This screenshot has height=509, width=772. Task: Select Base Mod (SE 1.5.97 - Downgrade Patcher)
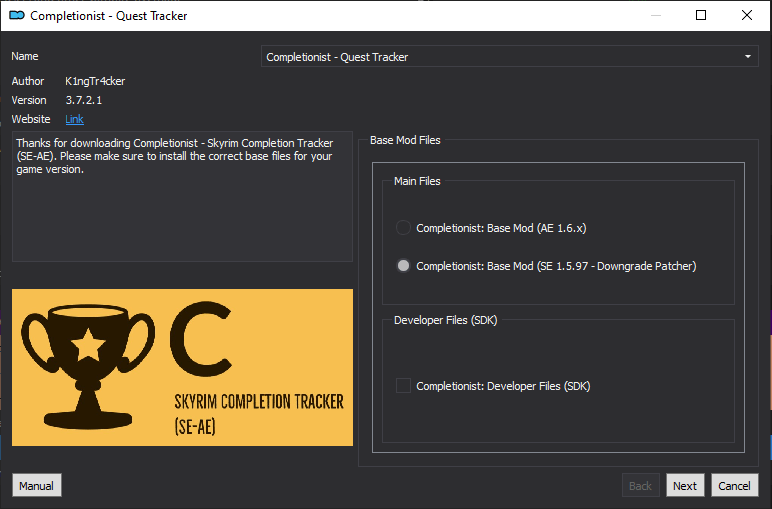(546, 266)
